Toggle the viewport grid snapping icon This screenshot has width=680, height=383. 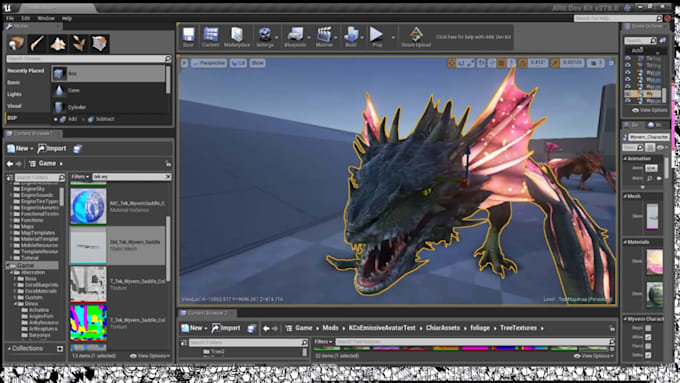tap(501, 63)
